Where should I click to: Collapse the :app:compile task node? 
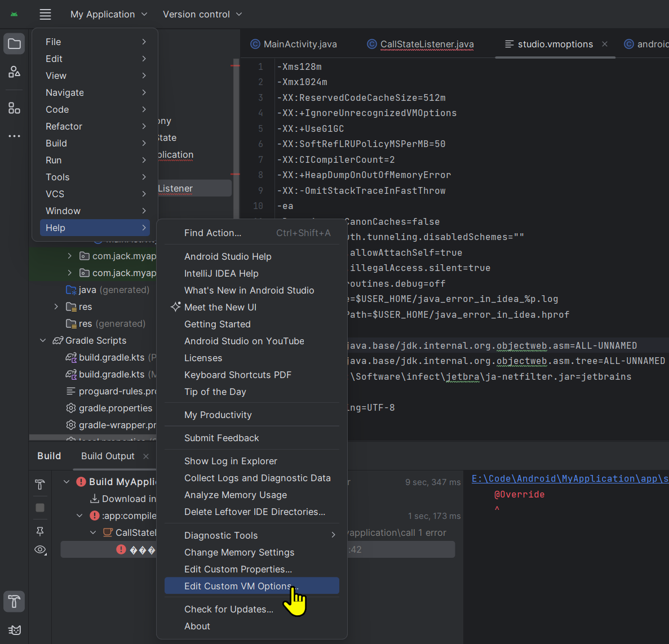pos(79,516)
